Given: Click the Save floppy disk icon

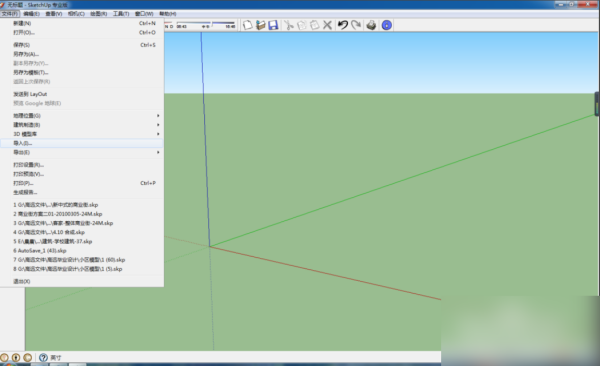Looking at the screenshot, I should [273, 25].
